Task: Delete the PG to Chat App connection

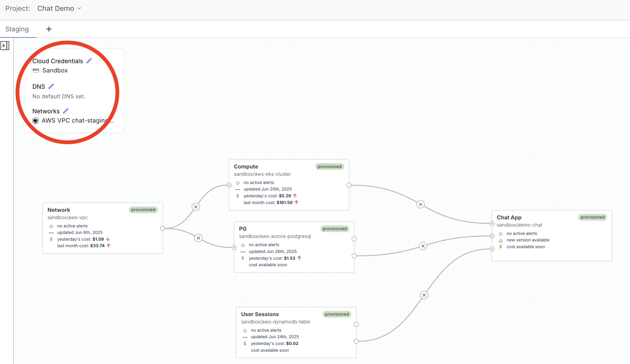Action: 423,246
